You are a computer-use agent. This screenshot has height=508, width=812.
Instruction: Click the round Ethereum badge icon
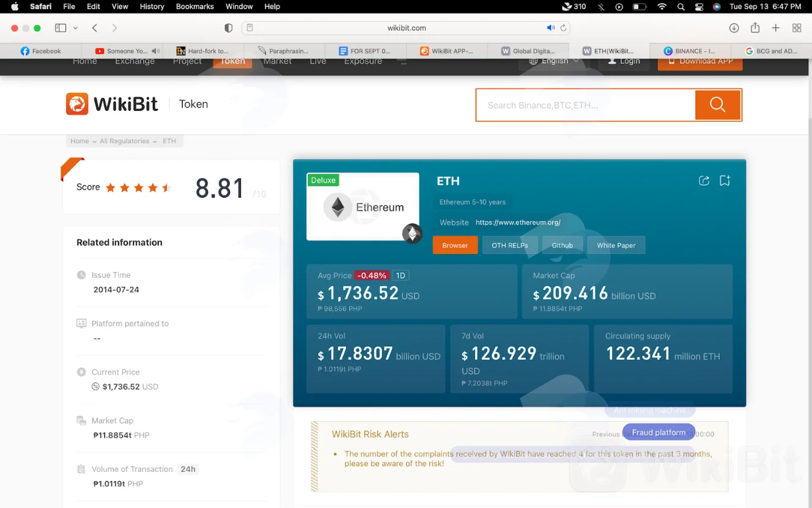tap(412, 233)
